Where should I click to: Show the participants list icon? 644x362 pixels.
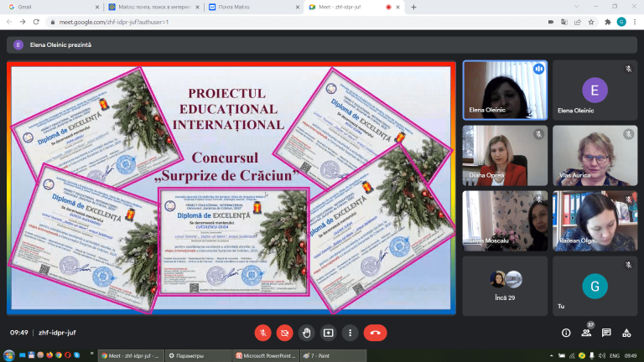pyautogui.click(x=586, y=333)
